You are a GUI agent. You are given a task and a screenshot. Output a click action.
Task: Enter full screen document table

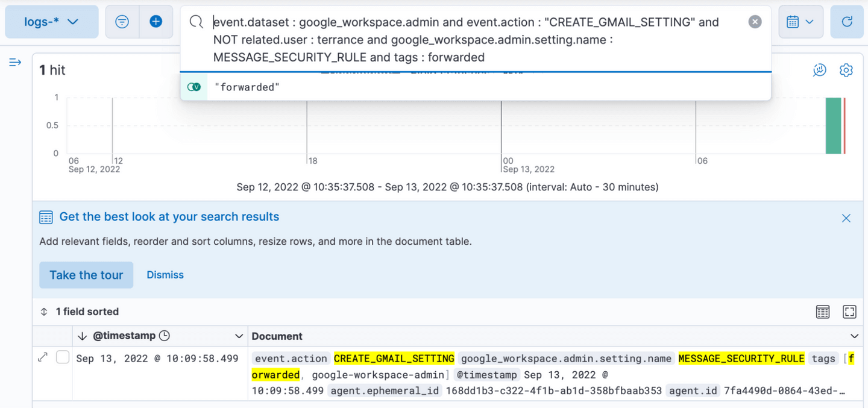click(x=849, y=312)
